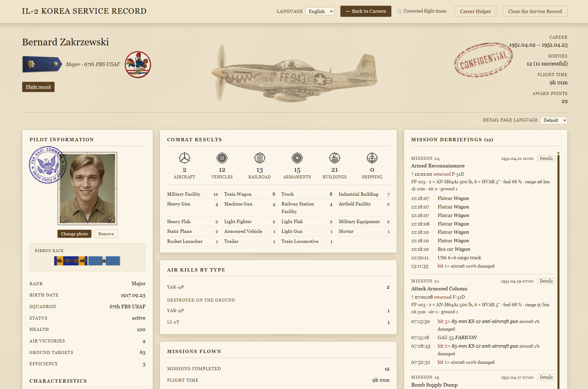Click the Military Facility row
Screen dimensions: 588x389
192,194
